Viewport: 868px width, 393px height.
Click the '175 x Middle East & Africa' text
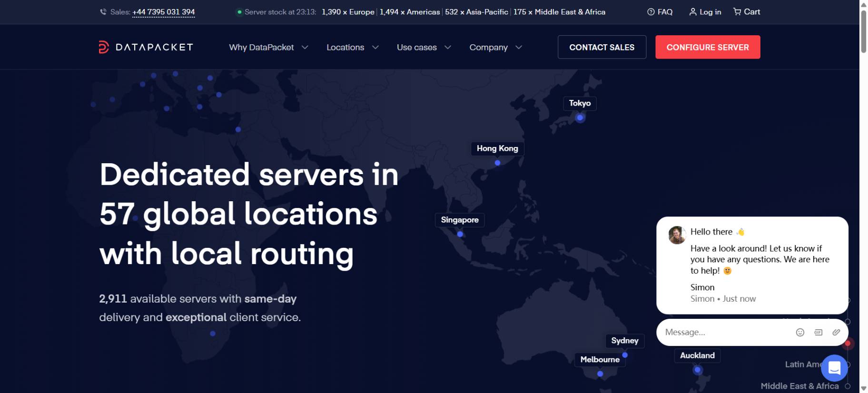(x=559, y=12)
